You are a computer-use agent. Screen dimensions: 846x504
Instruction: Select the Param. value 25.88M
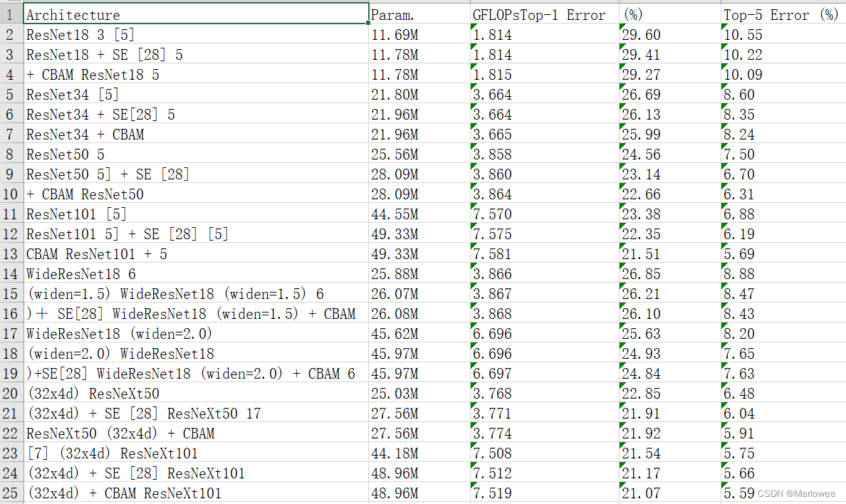[419, 273]
